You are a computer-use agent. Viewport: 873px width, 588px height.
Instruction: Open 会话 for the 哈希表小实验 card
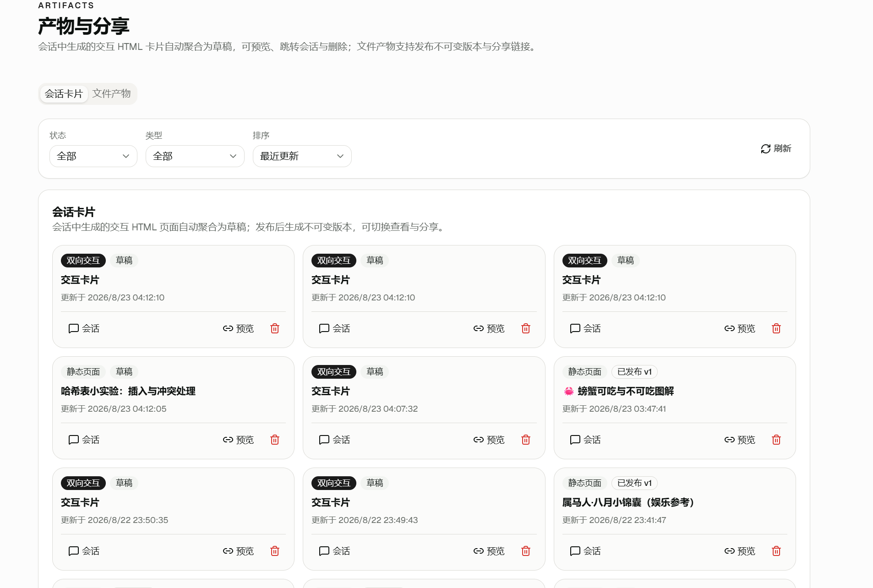click(x=84, y=440)
